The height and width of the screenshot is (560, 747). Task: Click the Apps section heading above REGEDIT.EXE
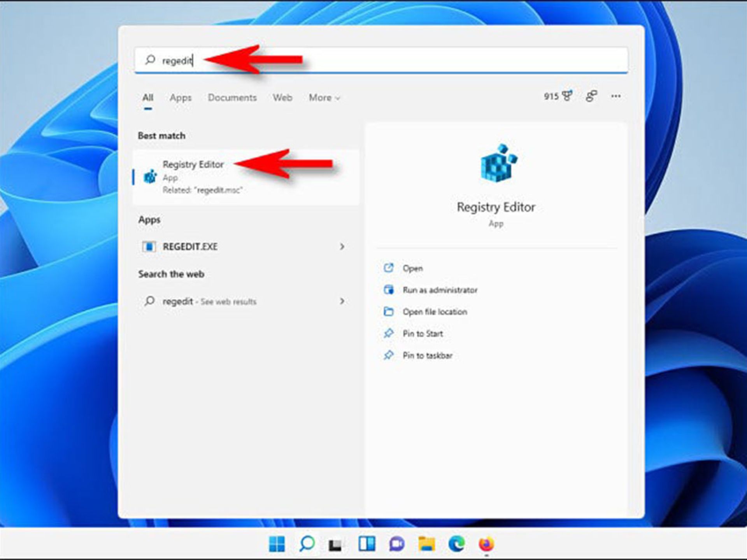click(149, 220)
